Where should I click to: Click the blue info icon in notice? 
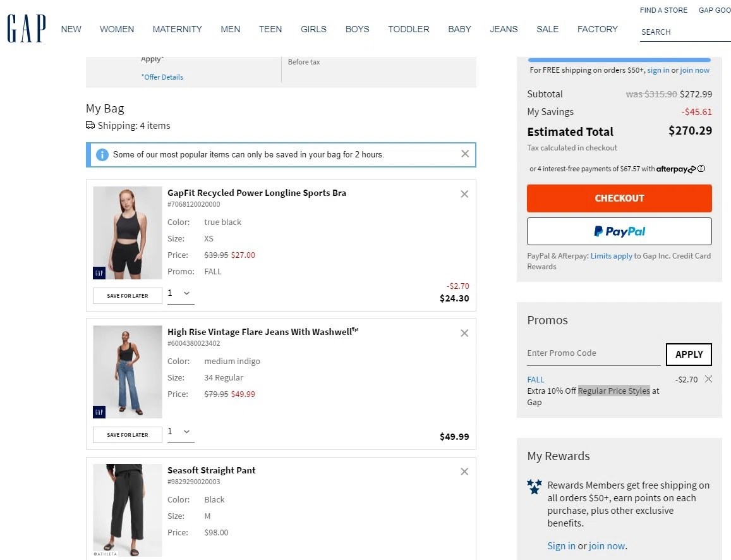[102, 155]
